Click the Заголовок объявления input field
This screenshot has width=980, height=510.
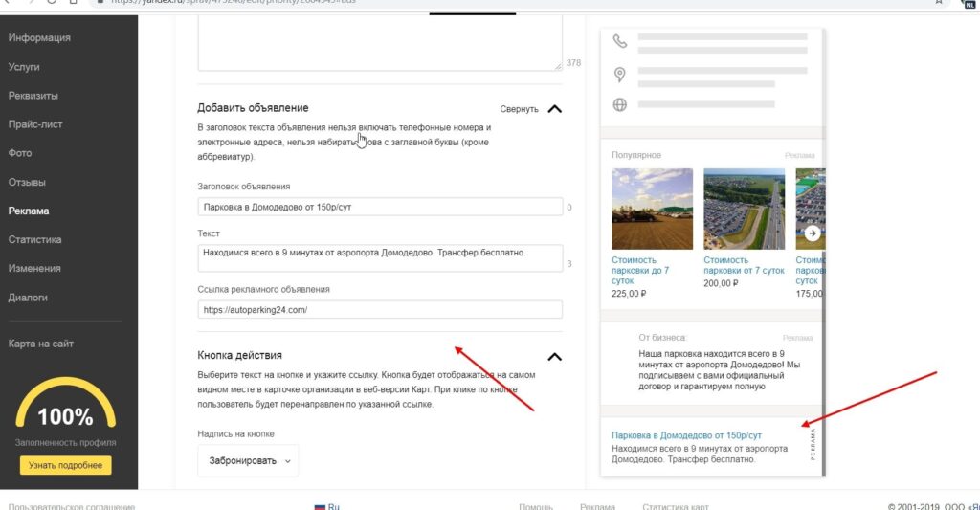point(380,207)
